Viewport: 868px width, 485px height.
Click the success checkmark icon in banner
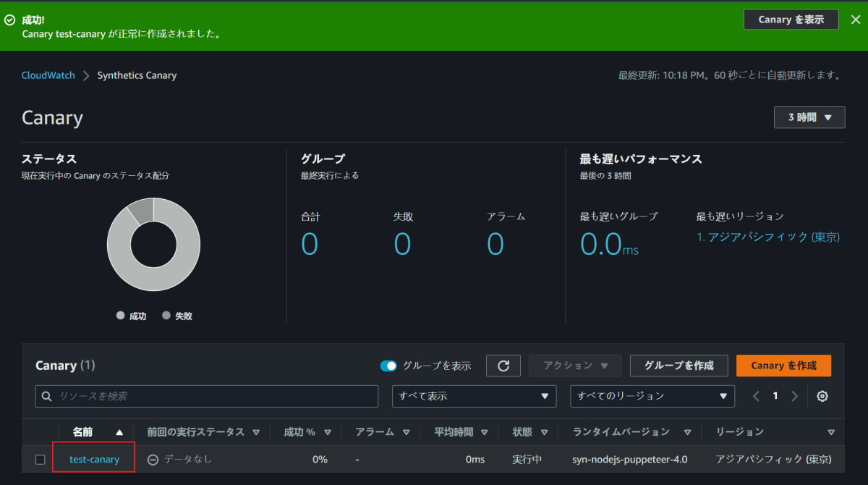click(9, 20)
